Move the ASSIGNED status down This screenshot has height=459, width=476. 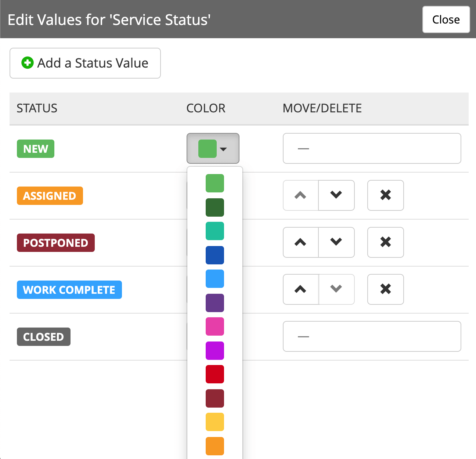tap(336, 195)
